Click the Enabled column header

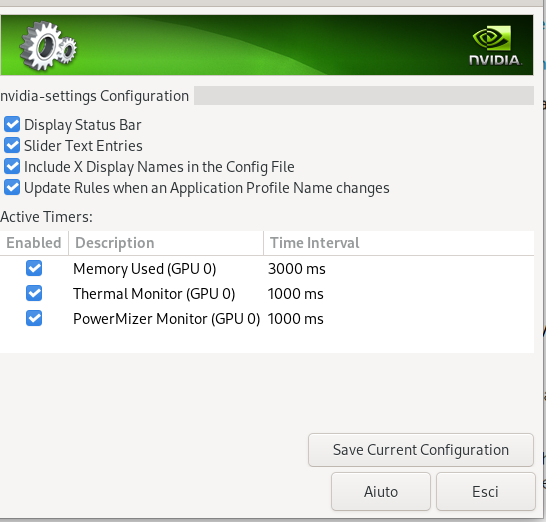34,243
